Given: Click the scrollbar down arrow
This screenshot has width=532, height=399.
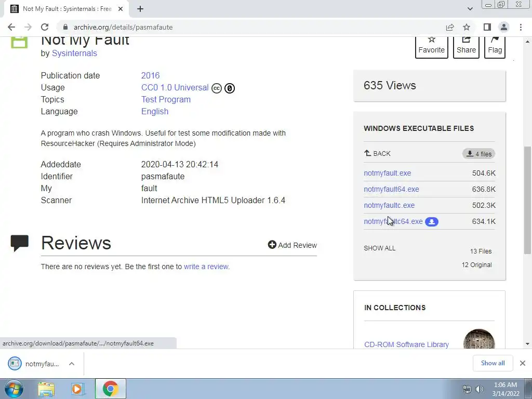Looking at the screenshot, I should [x=527, y=344].
